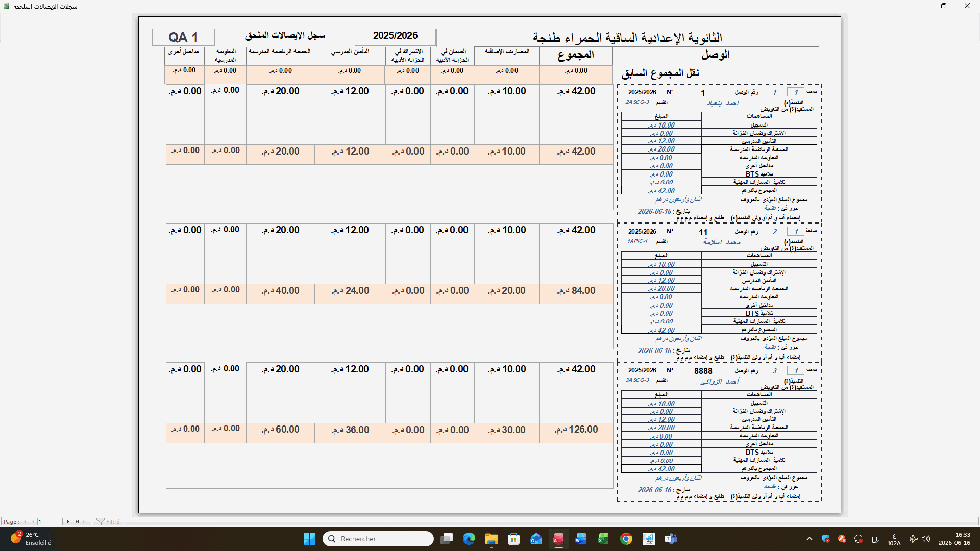Open Microsoft Teams from the taskbar
This screenshot has width=980, height=551.
(671, 539)
